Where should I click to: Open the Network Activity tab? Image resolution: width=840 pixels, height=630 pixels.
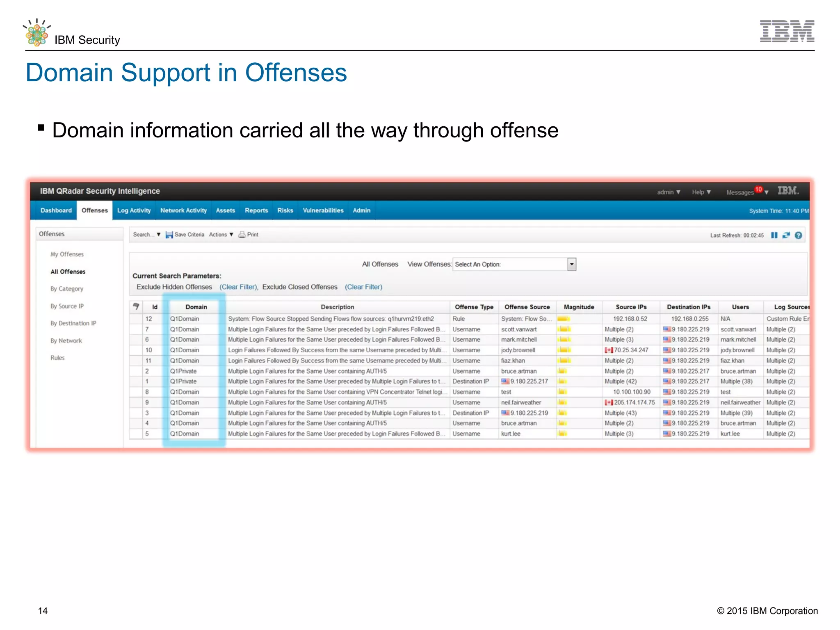[183, 210]
